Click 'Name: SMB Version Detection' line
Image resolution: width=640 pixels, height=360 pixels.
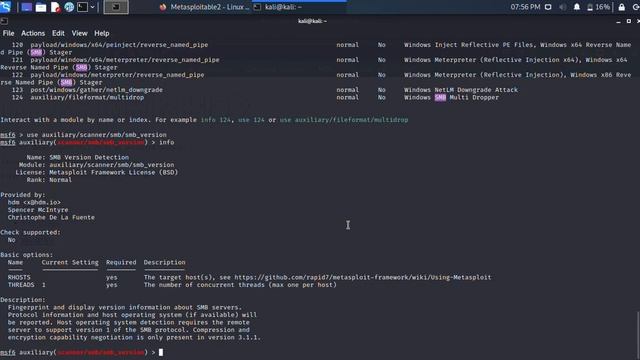click(78, 157)
